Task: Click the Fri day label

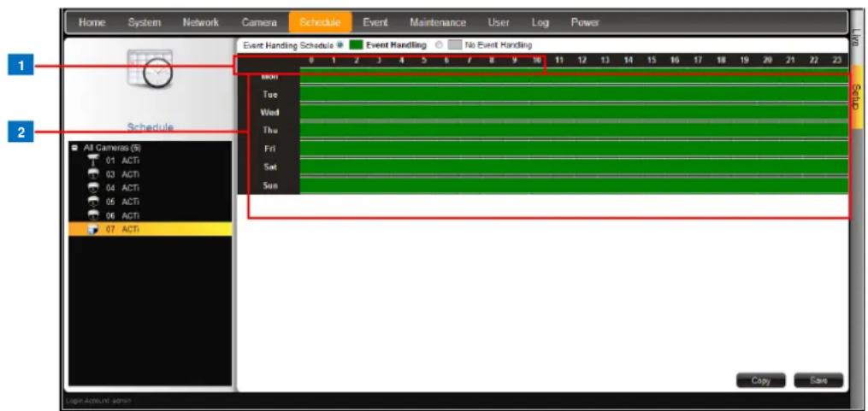Action: click(x=270, y=149)
